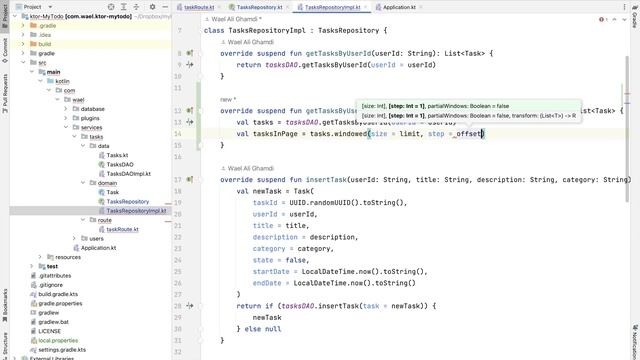Click the Select Opened File target icon
This screenshot has height=360, width=640.
pyautogui.click(x=111, y=7)
